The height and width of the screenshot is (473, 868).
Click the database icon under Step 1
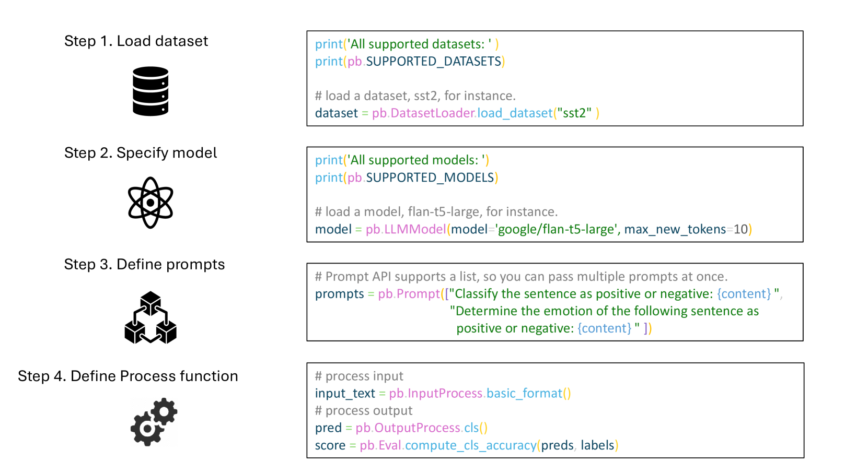point(151,91)
